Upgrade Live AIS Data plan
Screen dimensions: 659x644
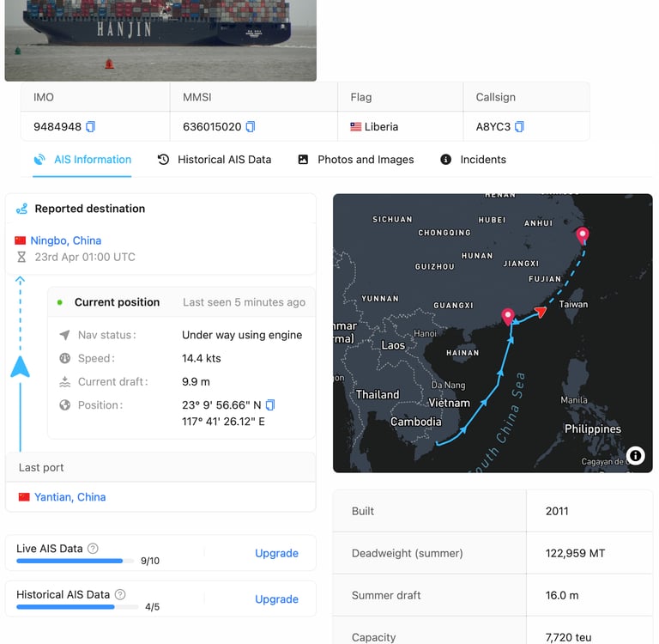pos(276,553)
